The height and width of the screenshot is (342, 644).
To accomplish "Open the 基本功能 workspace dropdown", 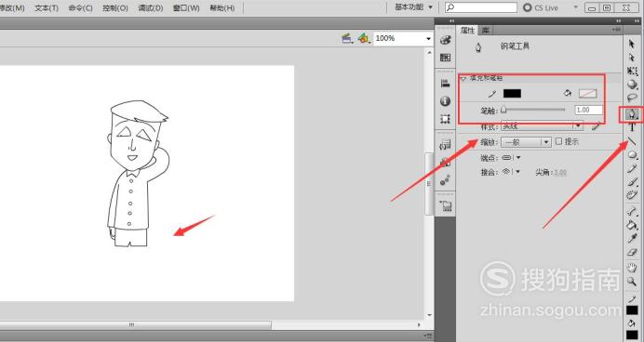I will [x=413, y=7].
